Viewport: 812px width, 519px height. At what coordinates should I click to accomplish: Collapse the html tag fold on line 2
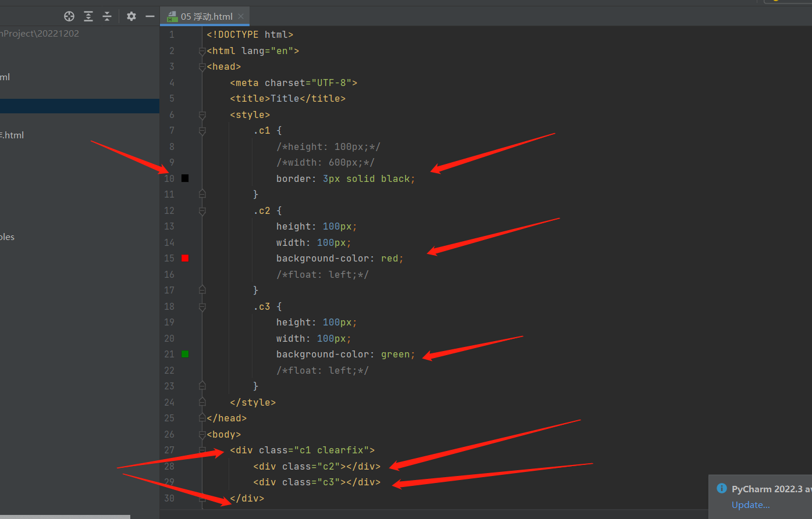202,51
